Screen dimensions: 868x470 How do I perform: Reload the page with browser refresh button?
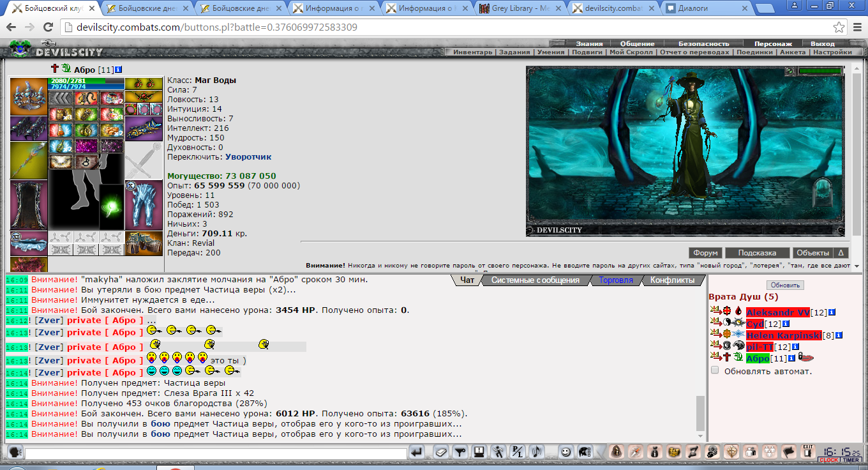47,27
